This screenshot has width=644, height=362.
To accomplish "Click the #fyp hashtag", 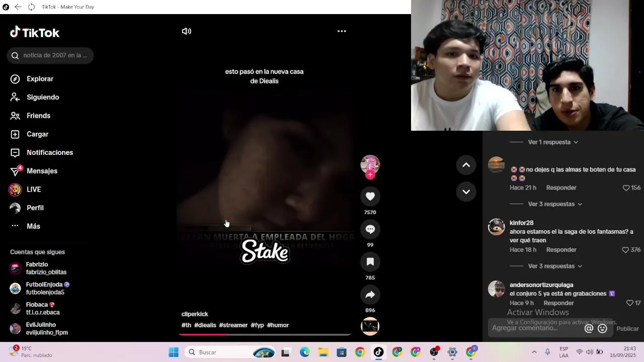I will pyautogui.click(x=257, y=325).
